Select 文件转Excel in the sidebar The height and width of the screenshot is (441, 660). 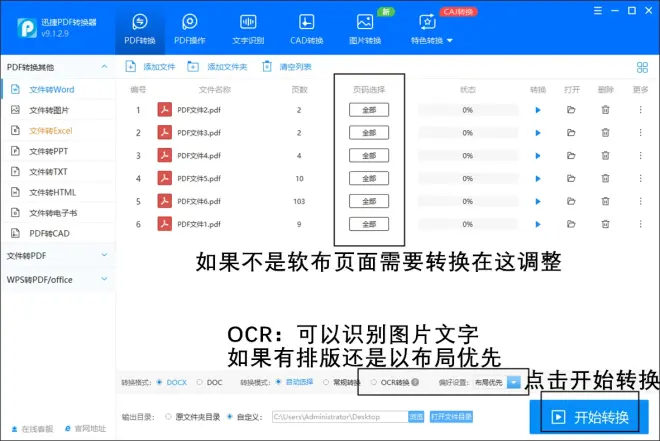[58, 130]
